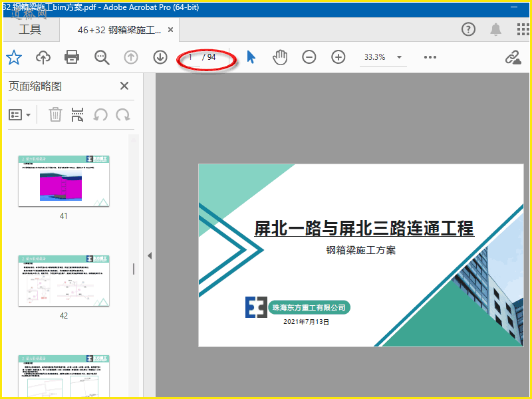Open the notifications bell
The height and width of the screenshot is (399, 532).
495,29
